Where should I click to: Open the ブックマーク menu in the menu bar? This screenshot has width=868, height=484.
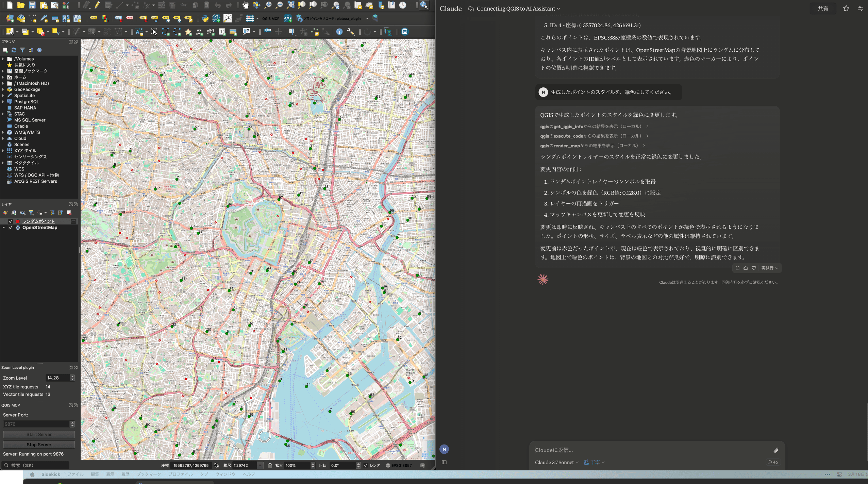coord(149,474)
